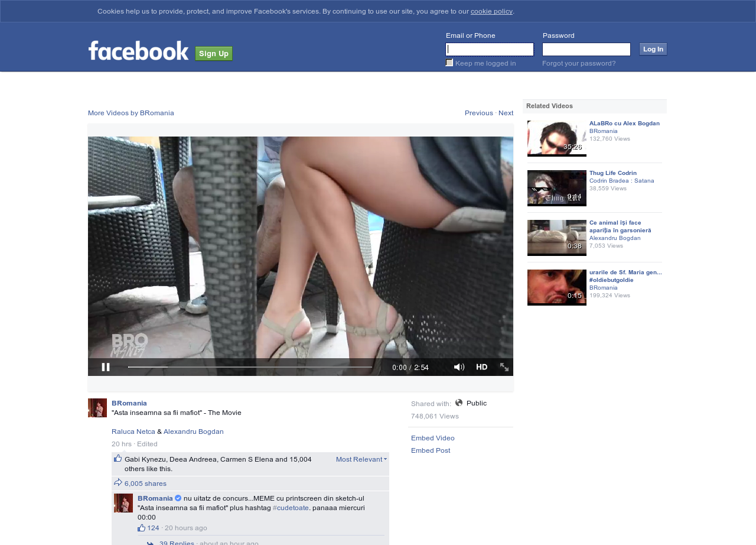Click the Public globe icon
This screenshot has height=545, width=756.
click(x=459, y=403)
